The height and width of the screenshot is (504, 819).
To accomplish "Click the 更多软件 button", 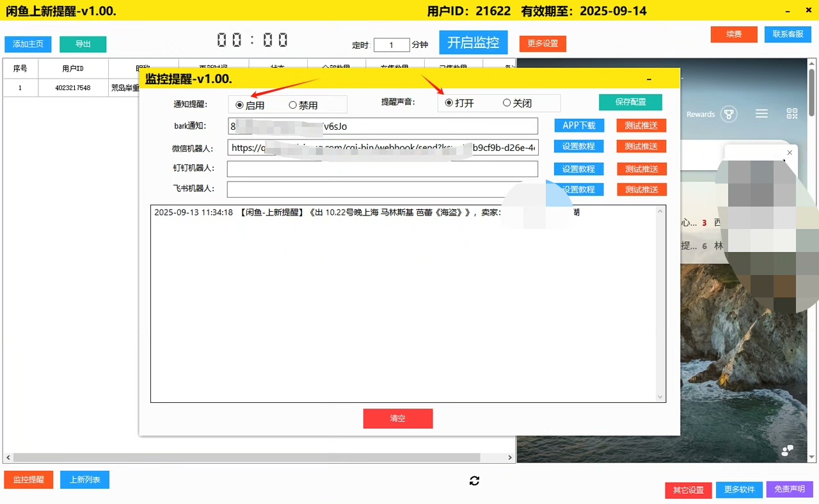I will (x=739, y=490).
